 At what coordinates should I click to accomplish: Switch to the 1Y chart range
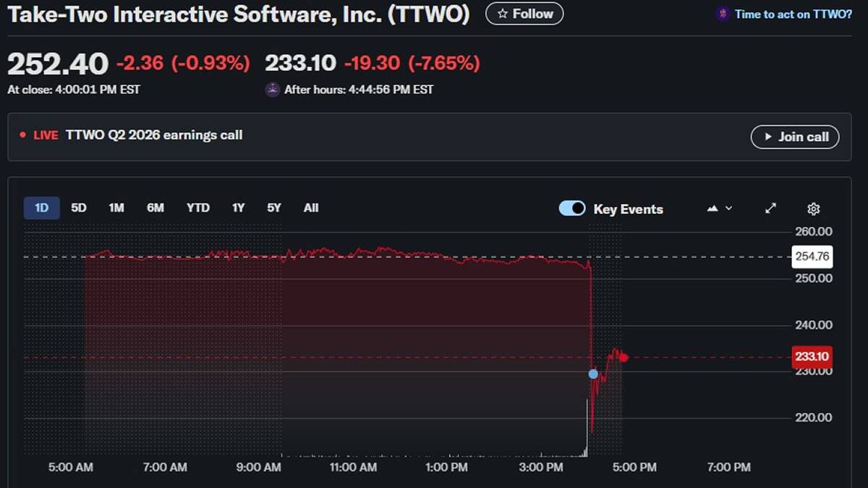pyautogui.click(x=238, y=208)
